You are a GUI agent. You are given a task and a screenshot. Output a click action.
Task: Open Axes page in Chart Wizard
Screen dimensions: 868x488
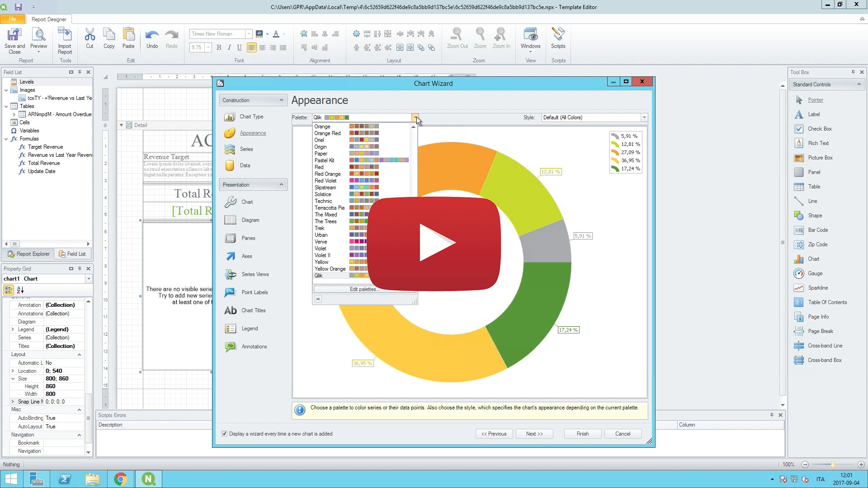coord(246,256)
